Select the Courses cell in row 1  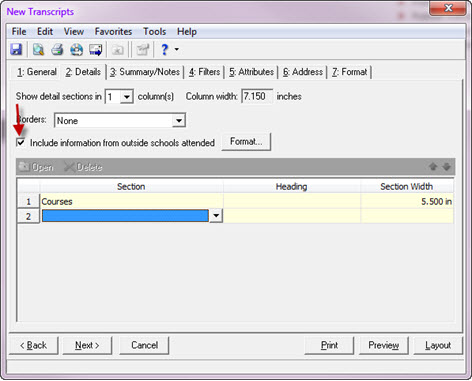[131, 201]
